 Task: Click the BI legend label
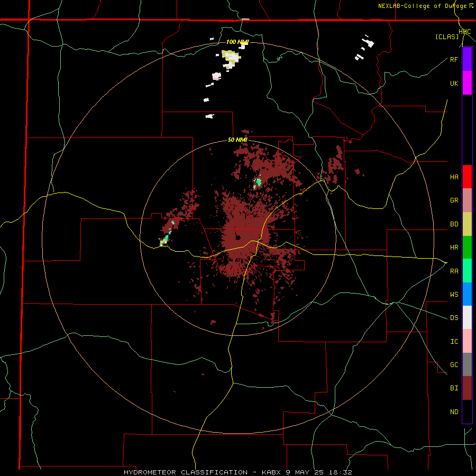point(454,388)
